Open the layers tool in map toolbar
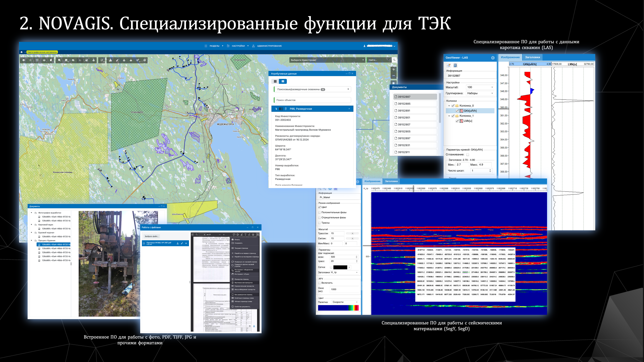The image size is (644, 362). click(x=23, y=60)
